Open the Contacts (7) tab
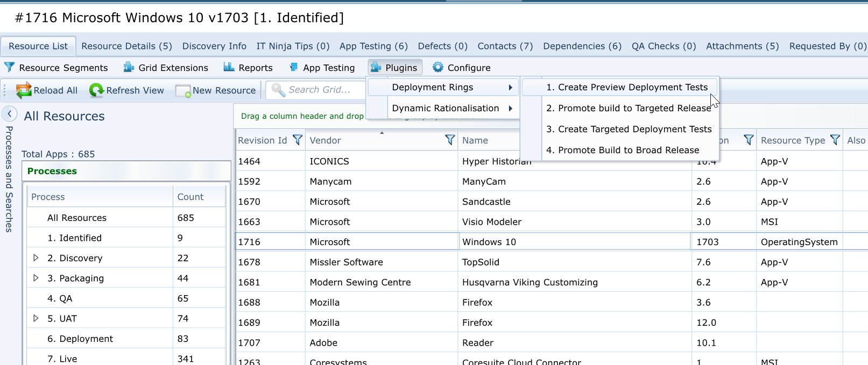868x365 pixels. pos(505,46)
